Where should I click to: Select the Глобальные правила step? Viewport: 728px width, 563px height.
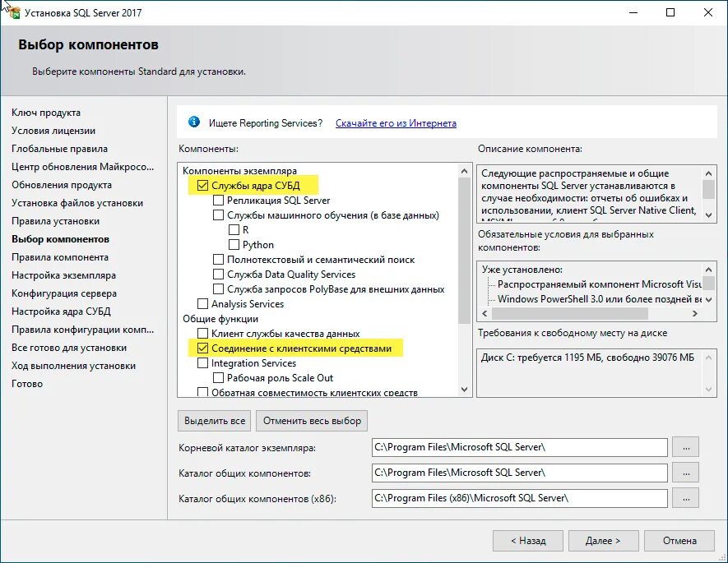(x=59, y=149)
